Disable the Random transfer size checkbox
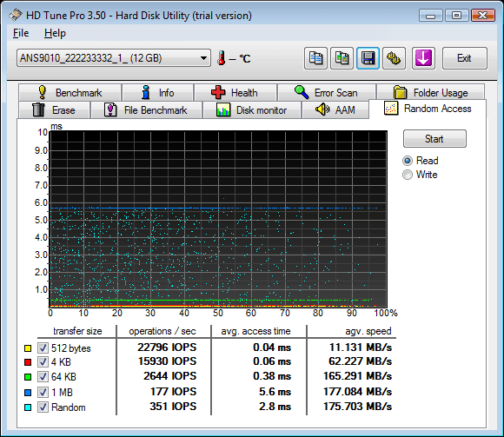Screen dimensions: 504x437 click(x=43, y=407)
